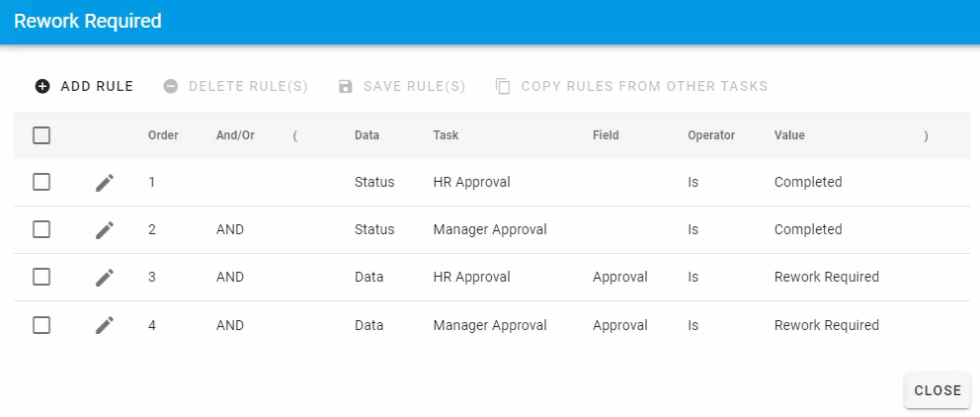Toggle the select-all checkbox in the header
The height and width of the screenshot is (417, 980).
point(41,135)
